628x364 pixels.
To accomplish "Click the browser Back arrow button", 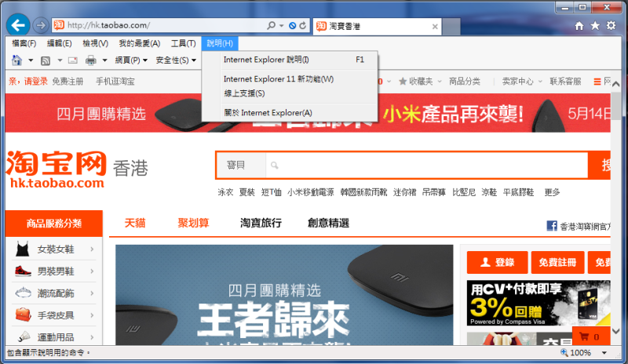I will [18, 25].
